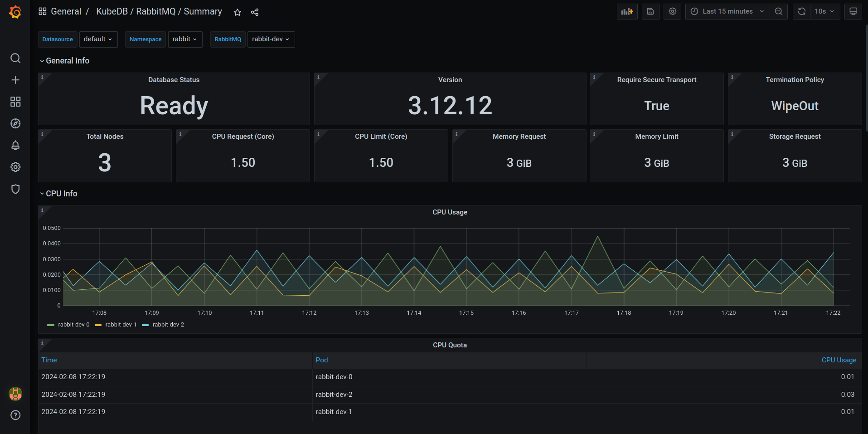This screenshot has width=868, height=434.
Task: Cycle view mode with the monitor icon
Action: pyautogui.click(x=853, y=11)
